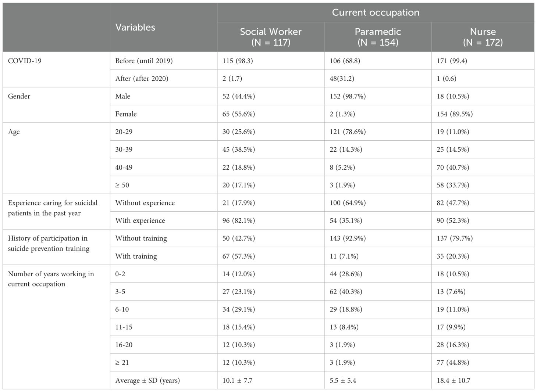Select the 'After (after 2020)' cell
Screen dimensions: 537x392
point(142,79)
